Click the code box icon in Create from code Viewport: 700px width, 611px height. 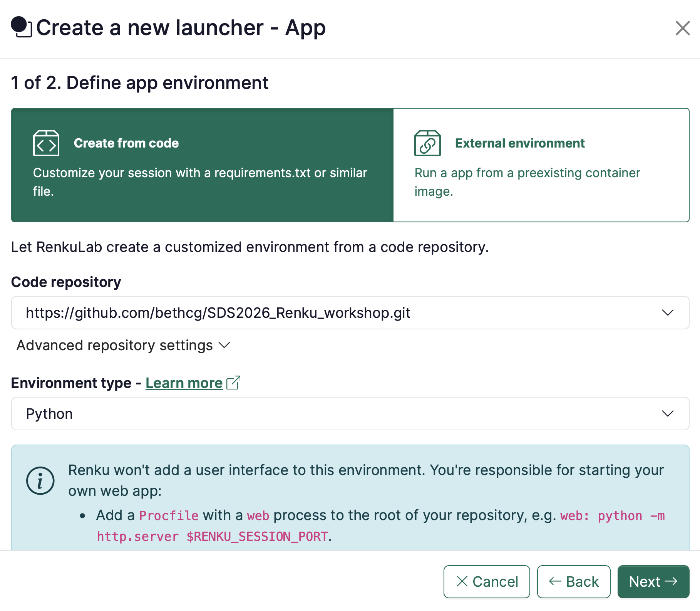46,143
